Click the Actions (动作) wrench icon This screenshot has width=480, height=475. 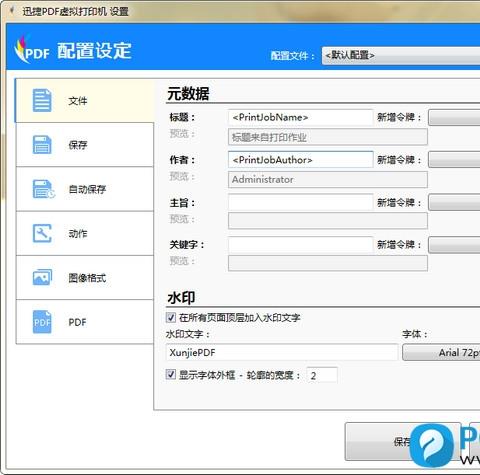click(42, 233)
